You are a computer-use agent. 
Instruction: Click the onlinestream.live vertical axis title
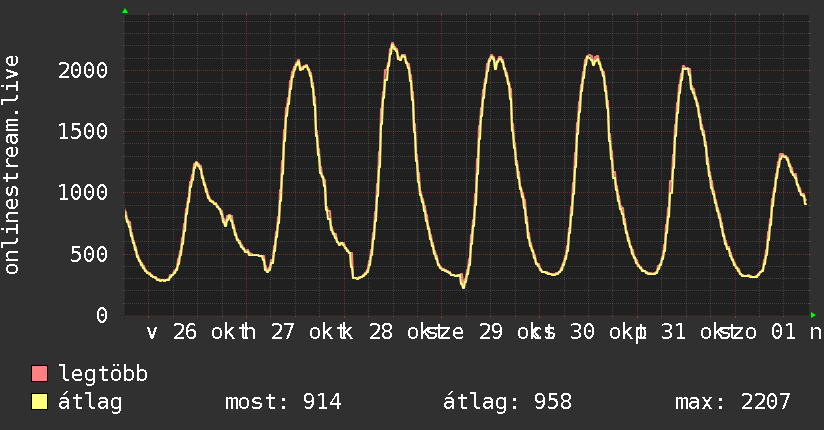pos(11,164)
